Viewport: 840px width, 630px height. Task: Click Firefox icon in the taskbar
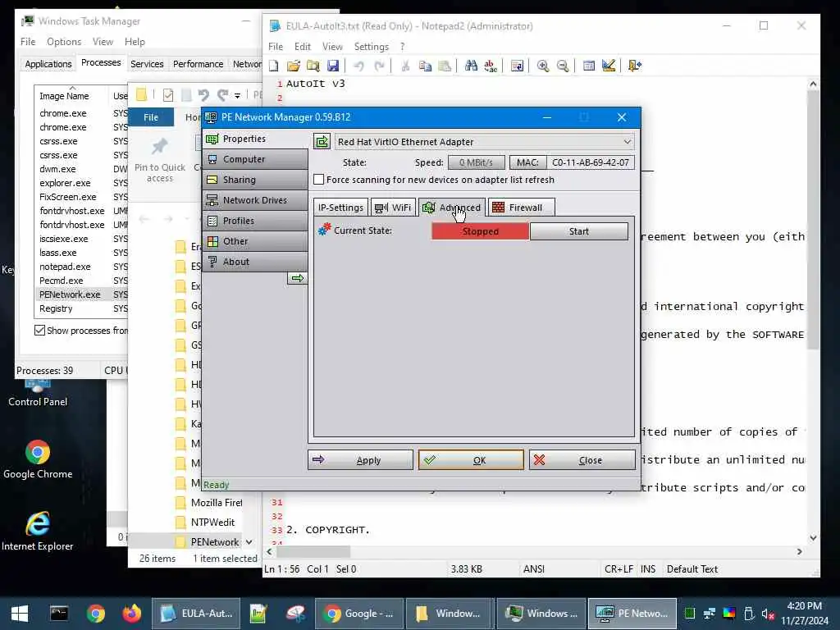tap(132, 614)
